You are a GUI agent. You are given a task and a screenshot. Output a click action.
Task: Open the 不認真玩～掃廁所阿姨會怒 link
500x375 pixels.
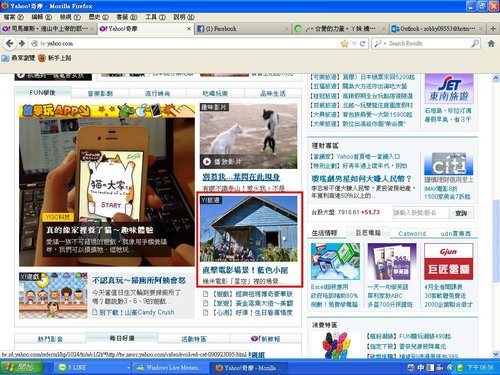point(139,280)
